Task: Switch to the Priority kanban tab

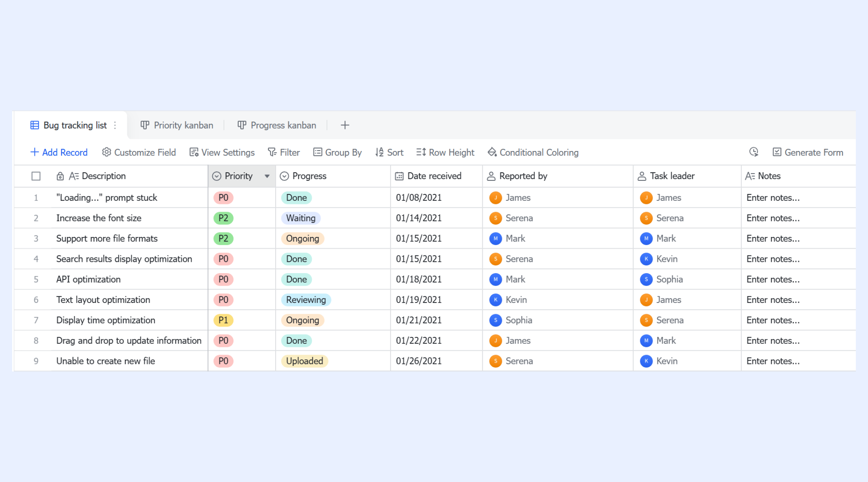Action: point(177,125)
